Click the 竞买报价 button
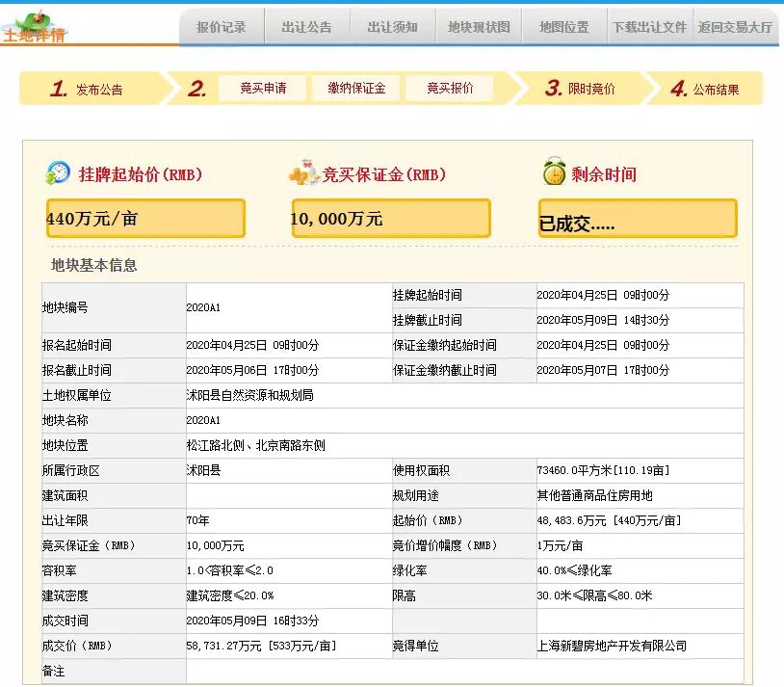 (x=450, y=88)
